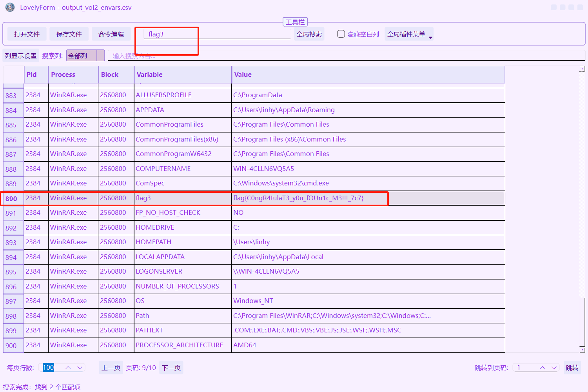This screenshot has height=392, width=588.
Task: Jump to page with 跳转 button
Action: click(x=572, y=368)
